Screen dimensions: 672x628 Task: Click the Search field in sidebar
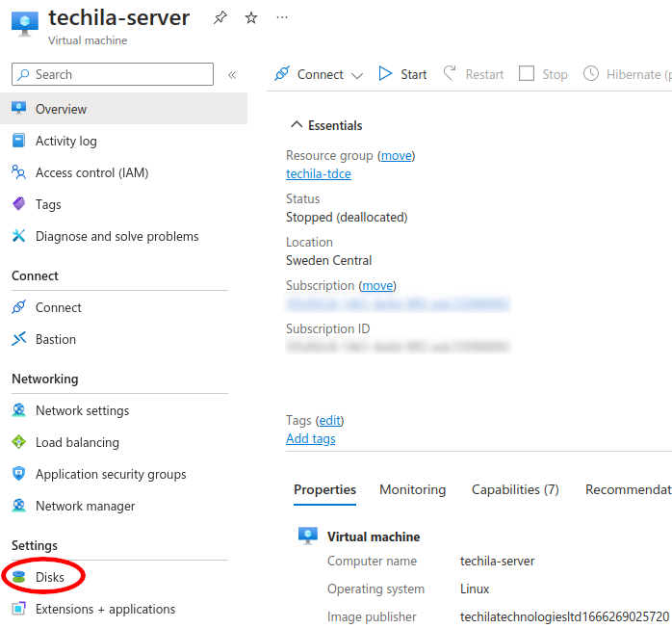pyautogui.click(x=113, y=74)
